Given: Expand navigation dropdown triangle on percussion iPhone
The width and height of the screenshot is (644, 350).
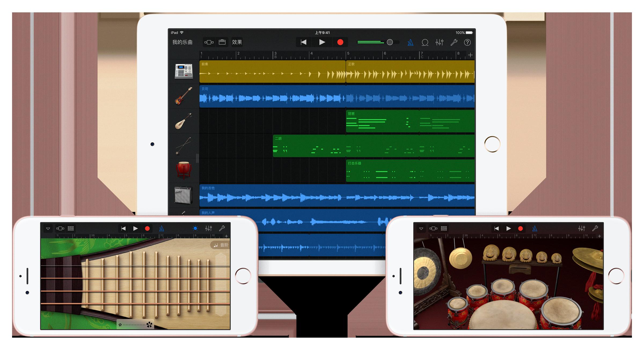Looking at the screenshot, I should pos(421,229).
